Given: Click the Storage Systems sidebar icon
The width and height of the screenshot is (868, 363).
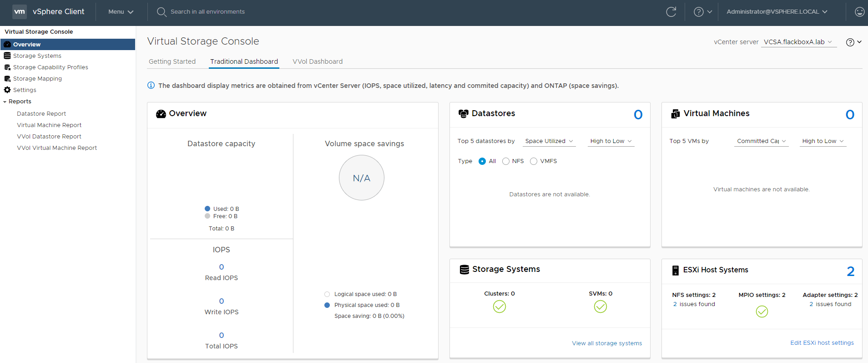Looking at the screenshot, I should (7, 56).
